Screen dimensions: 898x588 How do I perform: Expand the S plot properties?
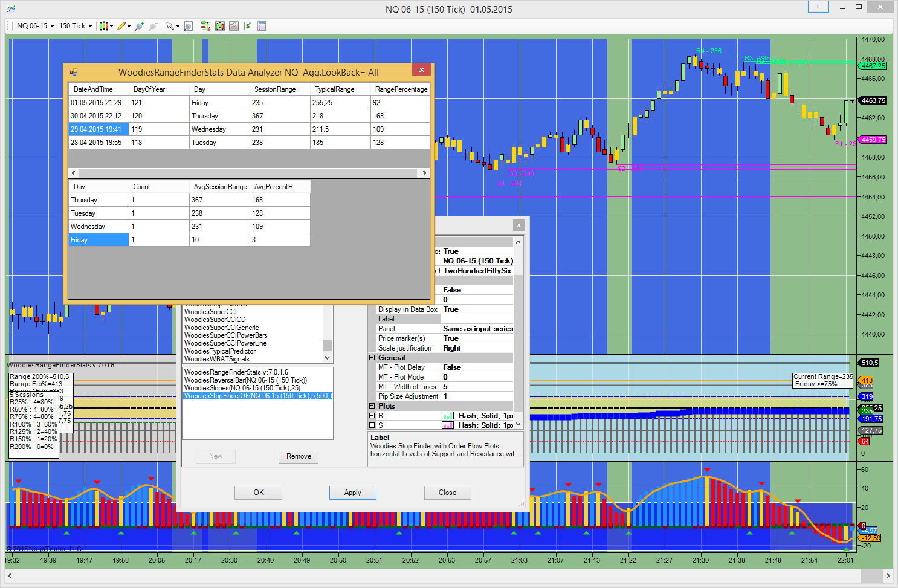[x=372, y=425]
